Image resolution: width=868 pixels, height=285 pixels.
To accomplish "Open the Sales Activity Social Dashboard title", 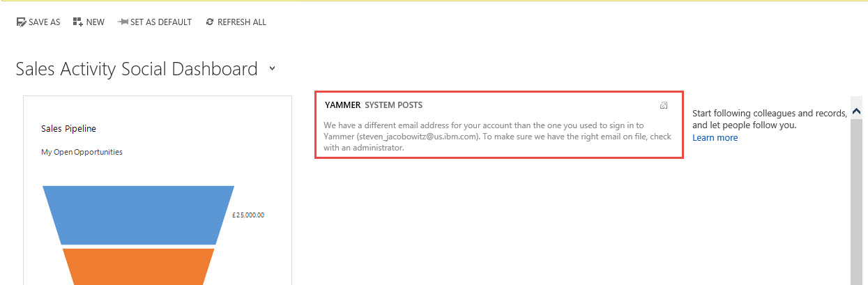I will (x=137, y=69).
